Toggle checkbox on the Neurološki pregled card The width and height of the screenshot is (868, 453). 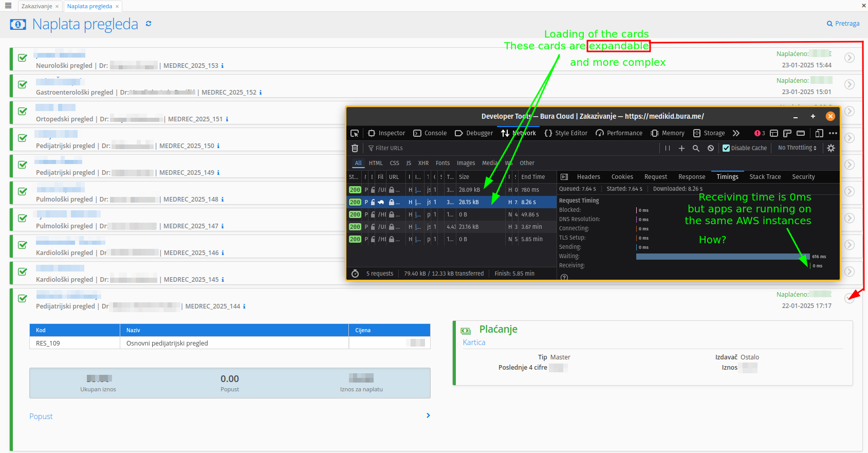(23, 58)
